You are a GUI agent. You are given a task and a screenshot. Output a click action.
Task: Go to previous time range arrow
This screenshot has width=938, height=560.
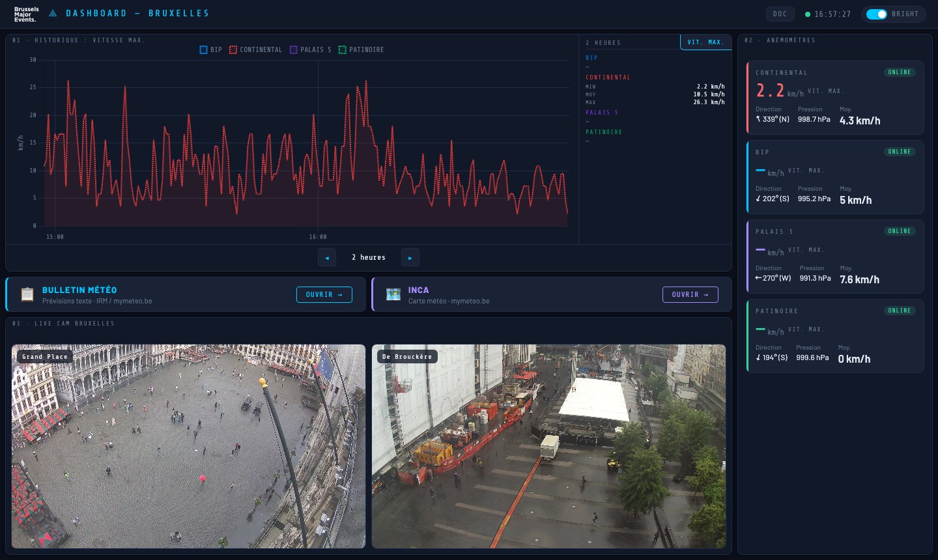(327, 257)
